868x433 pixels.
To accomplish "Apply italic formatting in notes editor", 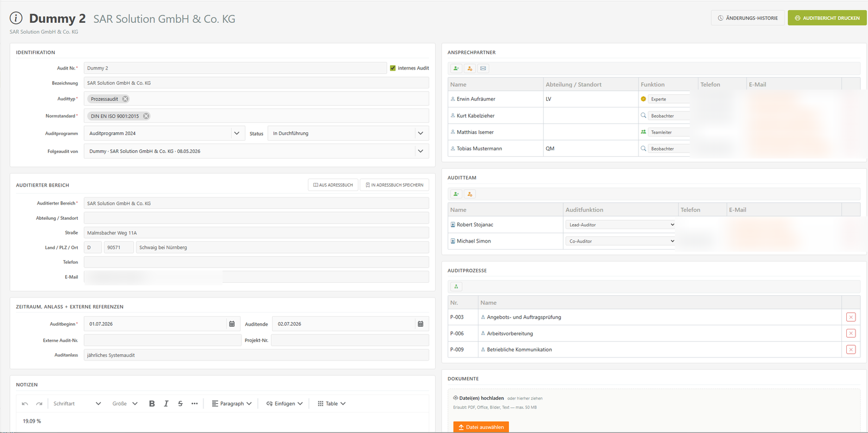I will point(166,404).
